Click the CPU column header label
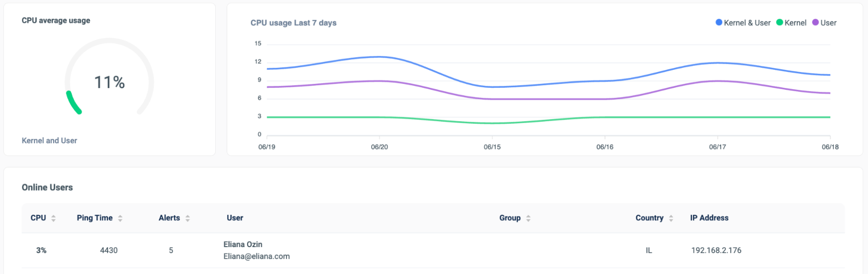This screenshot has height=274, width=868. (38, 218)
